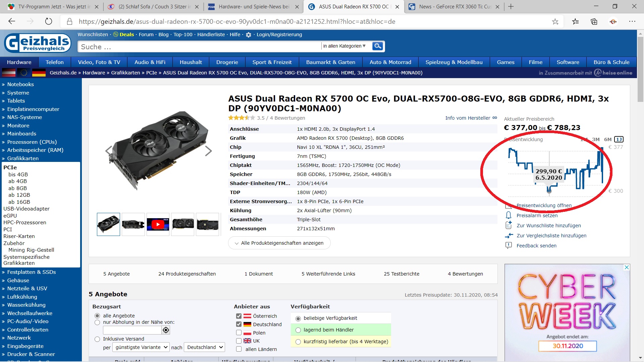Open the Games menu tab
The image size is (644, 362).
[x=505, y=62]
